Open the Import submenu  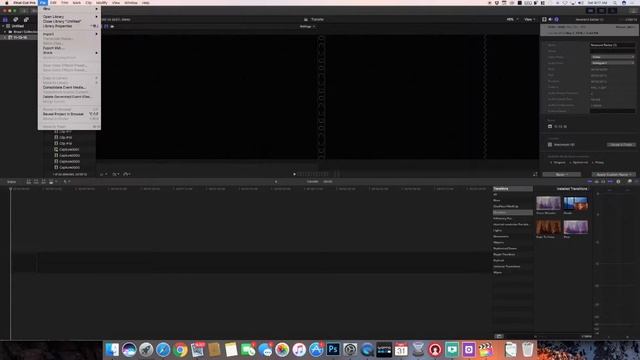pyautogui.click(x=69, y=34)
